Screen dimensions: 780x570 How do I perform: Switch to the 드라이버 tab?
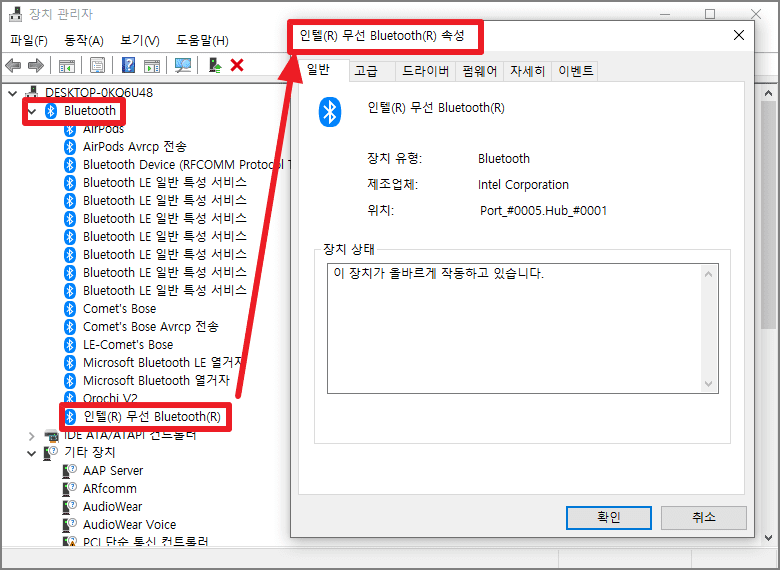(x=425, y=71)
